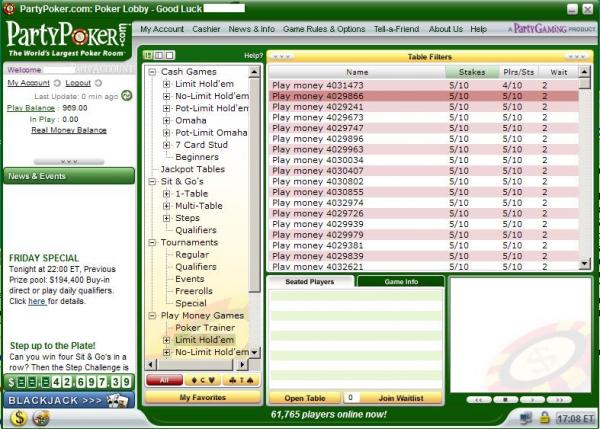
Task: Switch to the Seated Players tab
Action: click(310, 282)
